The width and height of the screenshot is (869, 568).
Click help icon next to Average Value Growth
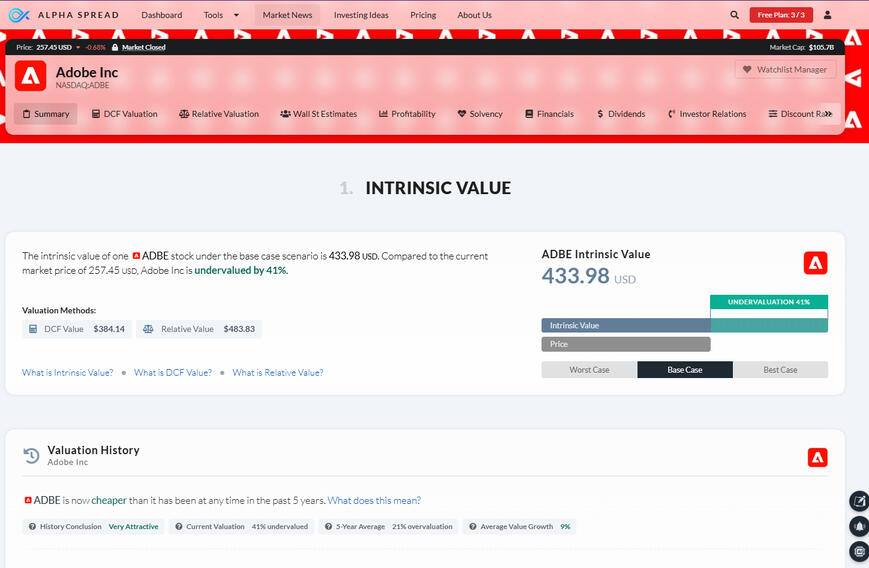473,527
